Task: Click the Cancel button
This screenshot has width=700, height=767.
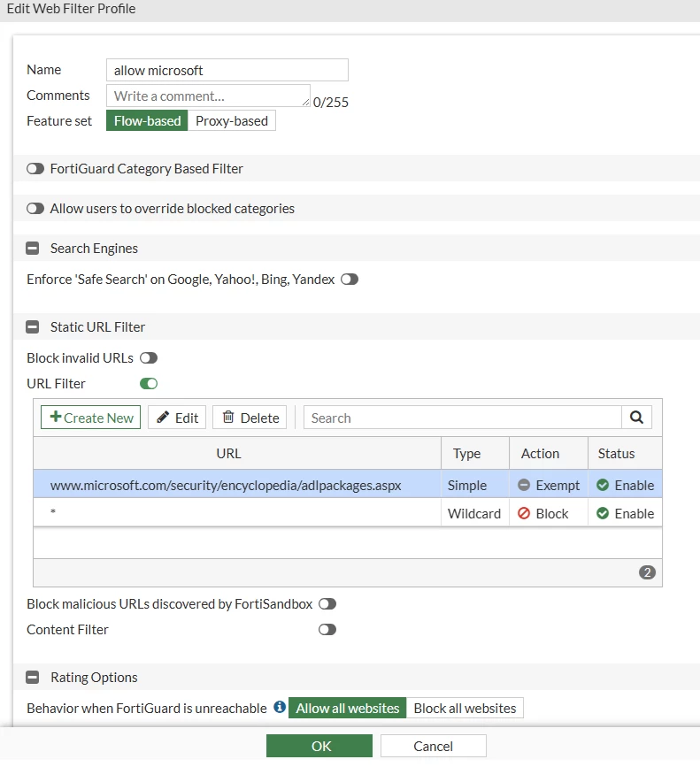Action: click(x=434, y=746)
